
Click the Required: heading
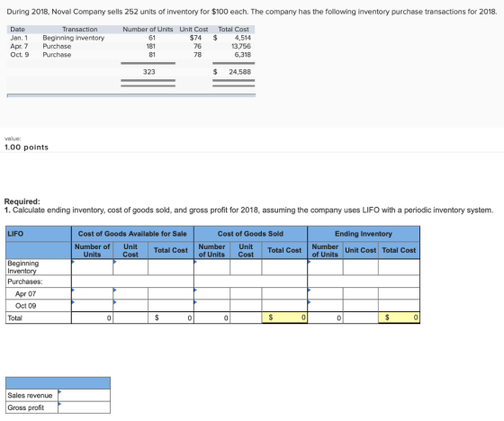point(22,202)
